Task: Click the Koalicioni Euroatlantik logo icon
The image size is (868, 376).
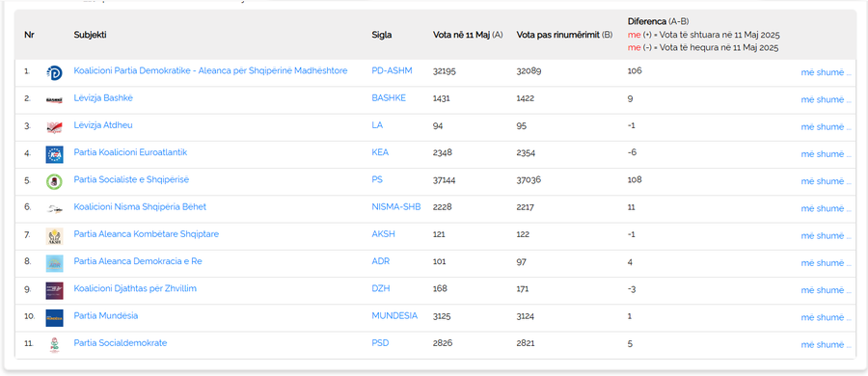Action: pos(54,154)
